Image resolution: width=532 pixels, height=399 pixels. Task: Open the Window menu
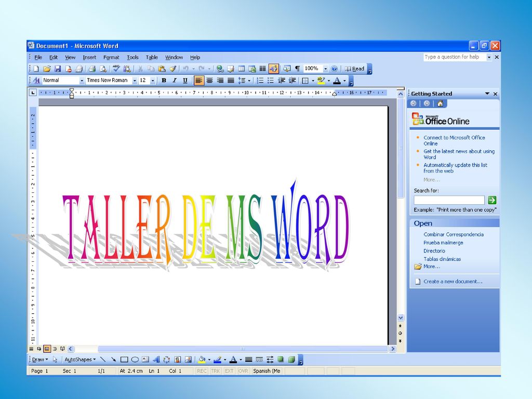tap(174, 57)
